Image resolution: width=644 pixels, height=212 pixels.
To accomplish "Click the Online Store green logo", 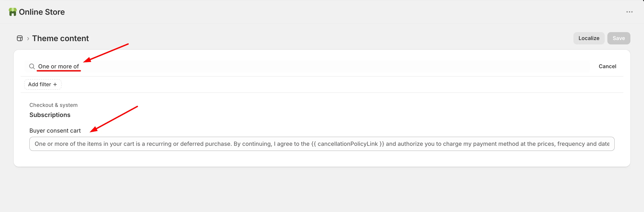I will pyautogui.click(x=13, y=11).
